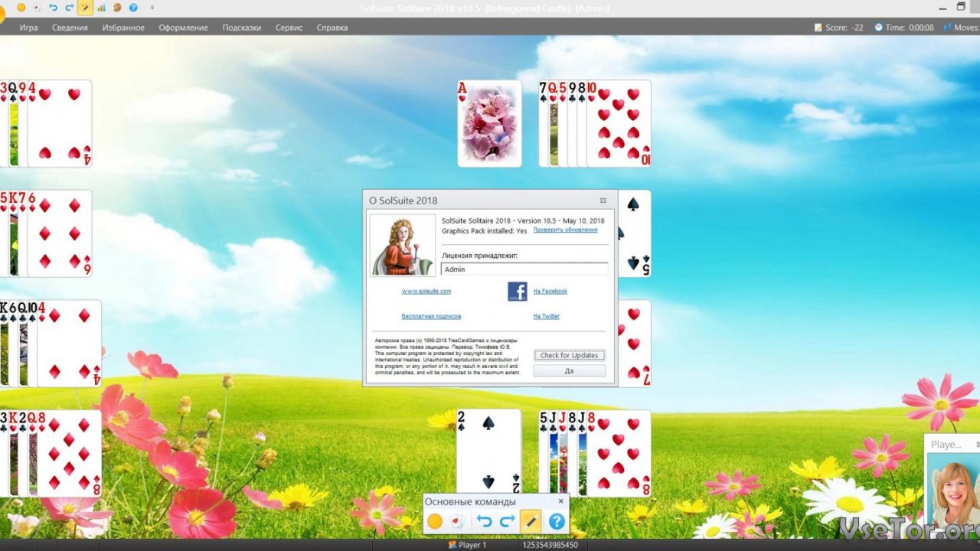This screenshot has width=980, height=551.
Task: Click Redo arrow in top quick toolbar
Action: tap(69, 7)
